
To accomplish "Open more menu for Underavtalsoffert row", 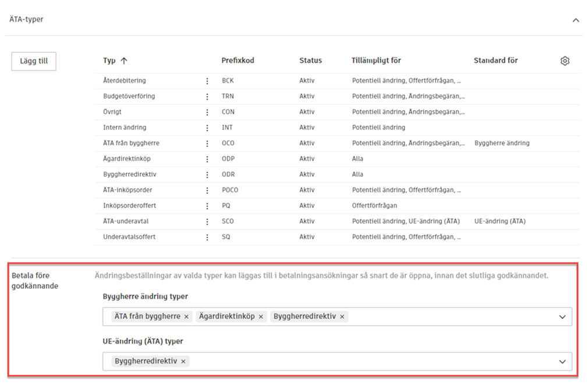I will [x=207, y=238].
